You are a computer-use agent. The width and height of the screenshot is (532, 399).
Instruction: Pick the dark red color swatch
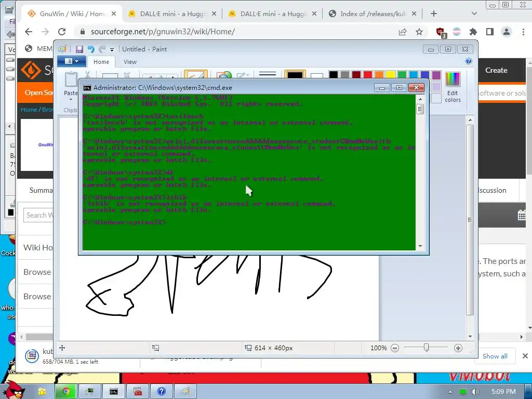(356, 75)
